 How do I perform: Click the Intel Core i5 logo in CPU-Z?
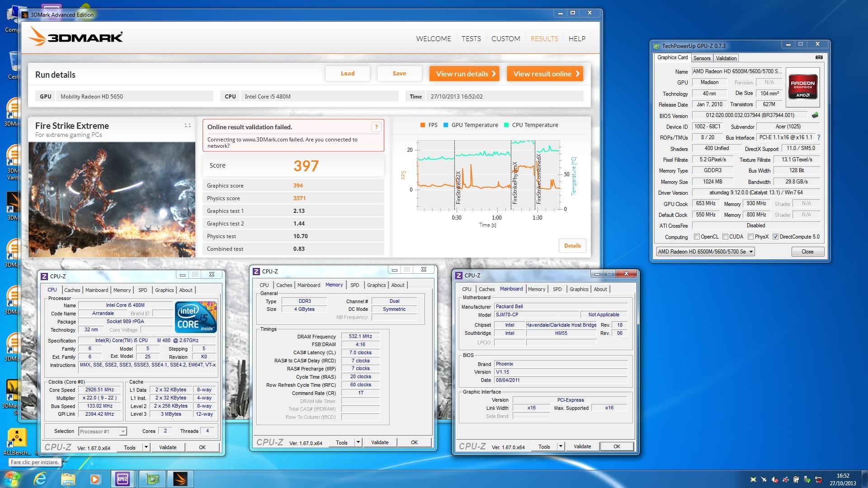tap(196, 317)
